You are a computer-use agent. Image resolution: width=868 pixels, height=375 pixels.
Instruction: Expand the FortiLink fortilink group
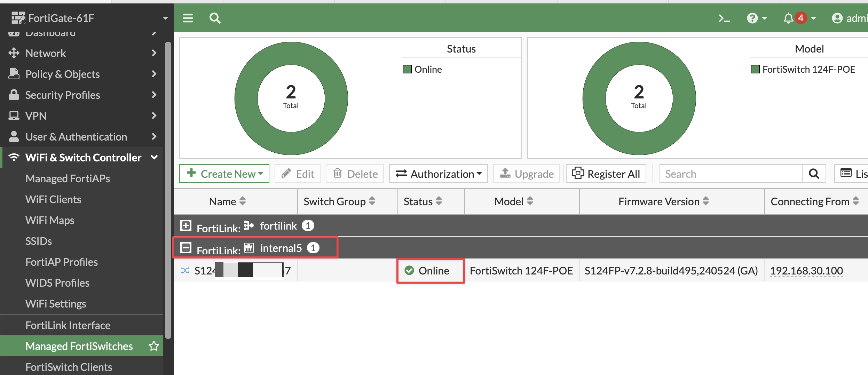click(186, 225)
